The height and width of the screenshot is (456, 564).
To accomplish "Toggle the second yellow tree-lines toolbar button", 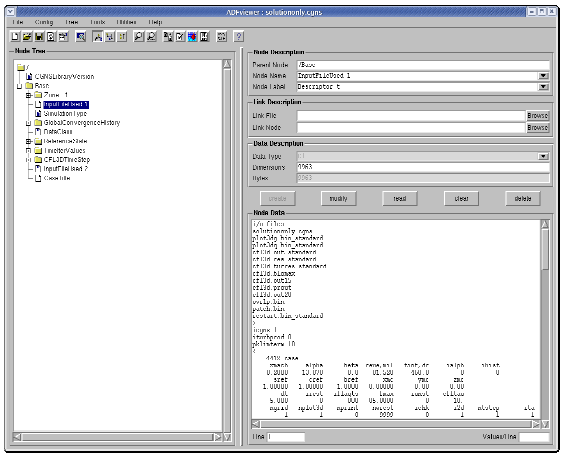I will coord(110,36).
